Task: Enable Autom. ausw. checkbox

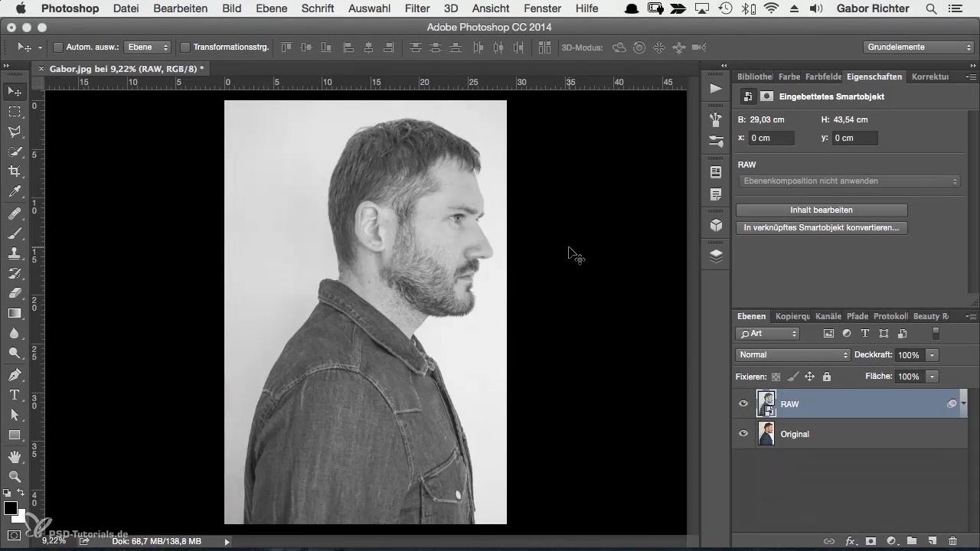Action: point(57,47)
